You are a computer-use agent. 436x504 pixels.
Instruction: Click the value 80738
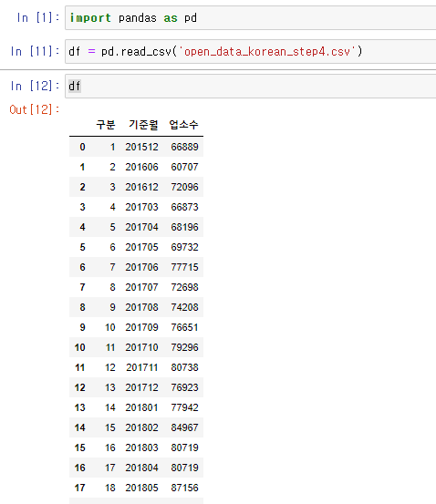184,367
